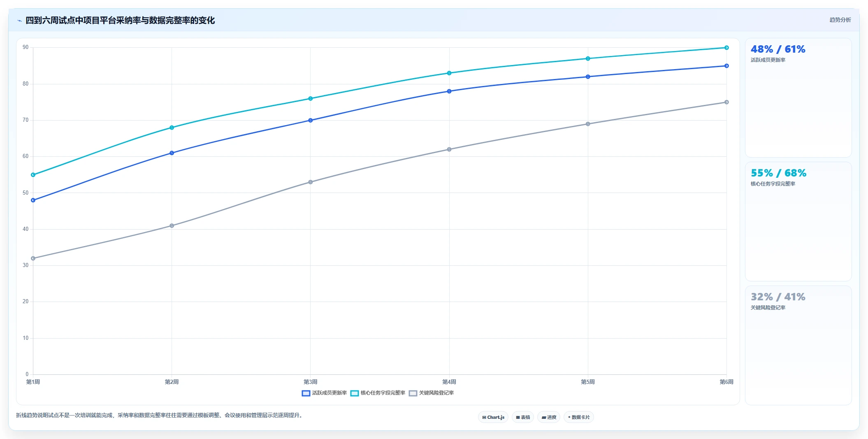Click the 第3周 x-axis label
868x439 pixels.
click(311, 382)
